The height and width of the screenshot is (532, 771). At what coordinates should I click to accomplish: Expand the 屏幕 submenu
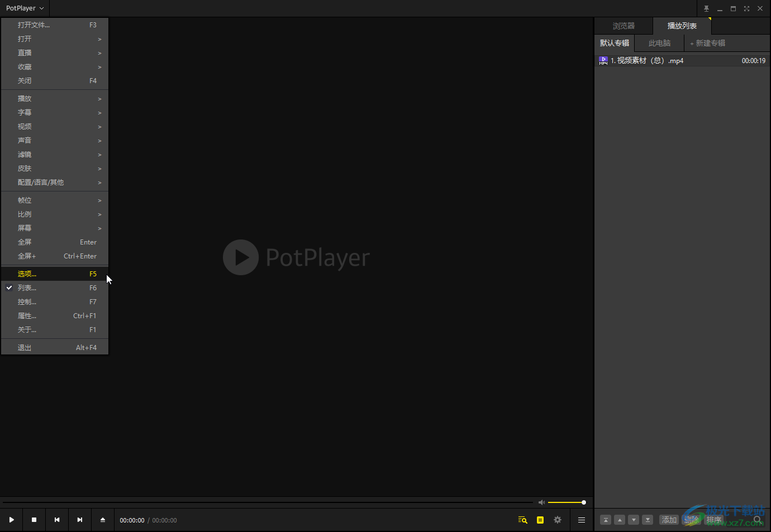pos(55,228)
